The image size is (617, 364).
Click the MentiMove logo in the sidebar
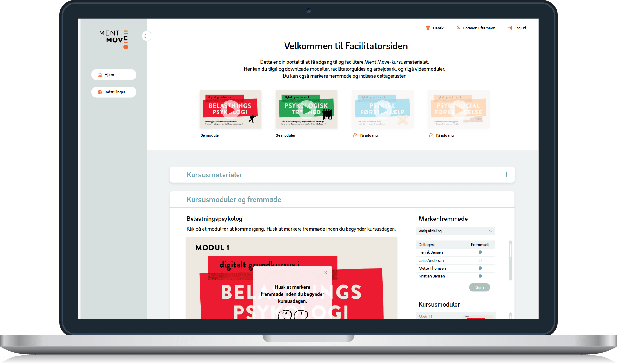(x=114, y=39)
